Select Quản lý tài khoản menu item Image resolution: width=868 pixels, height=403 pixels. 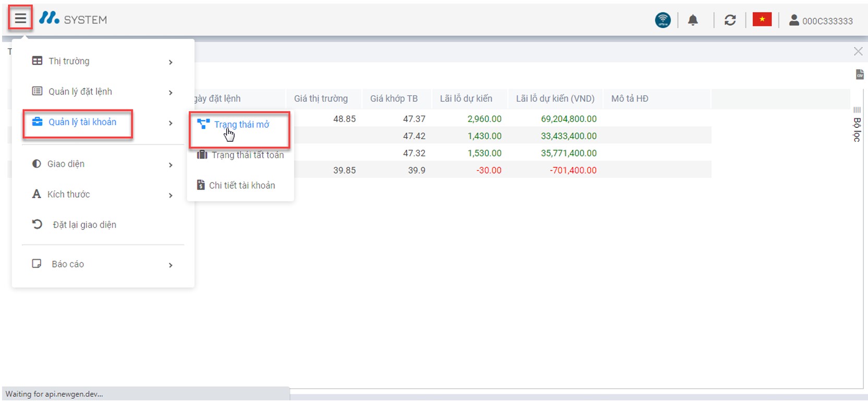point(82,122)
